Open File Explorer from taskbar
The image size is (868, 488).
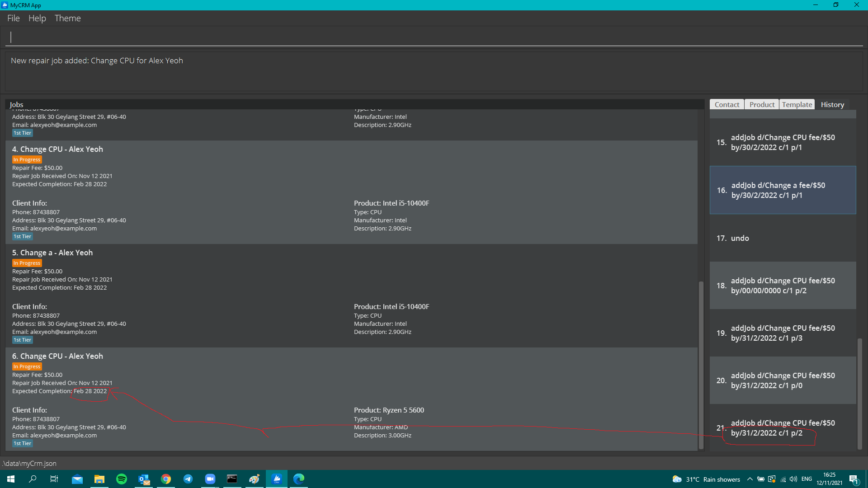point(99,479)
